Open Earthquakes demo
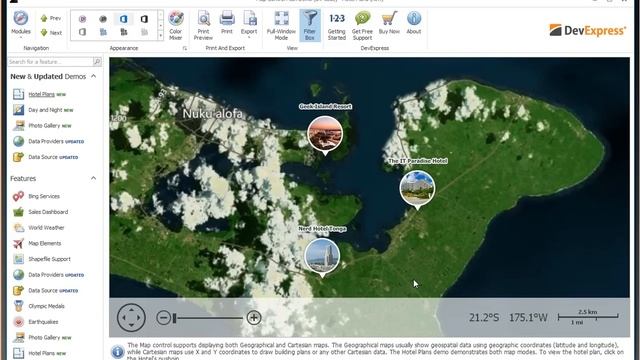The width and height of the screenshot is (640, 360). coord(35,322)
